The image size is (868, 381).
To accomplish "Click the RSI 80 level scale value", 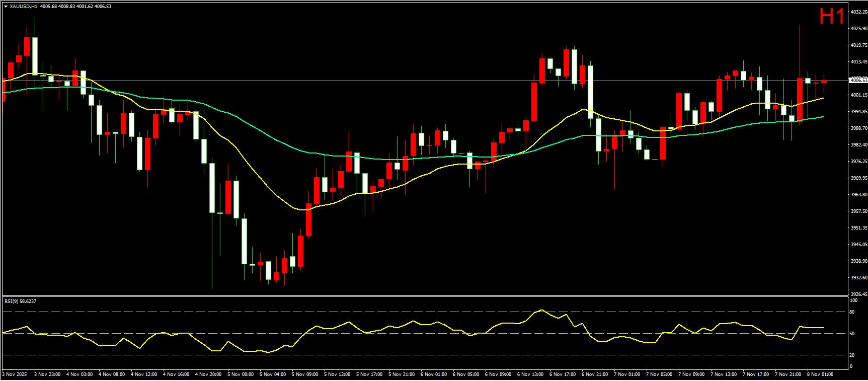I will tap(852, 312).
